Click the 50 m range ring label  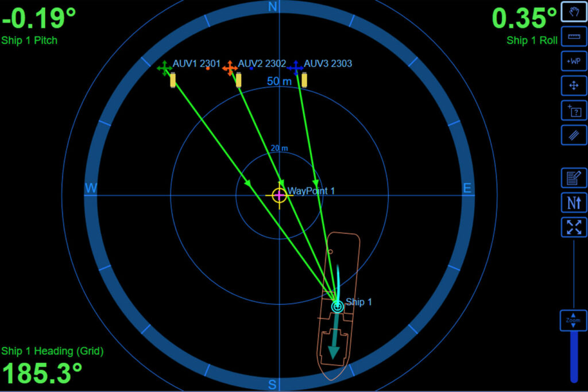[x=279, y=81]
